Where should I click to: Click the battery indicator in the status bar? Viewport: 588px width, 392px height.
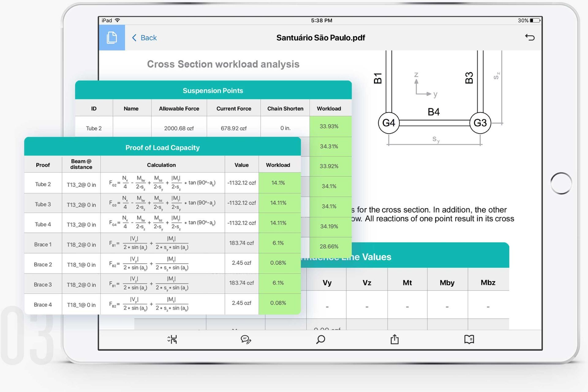pyautogui.click(x=535, y=21)
